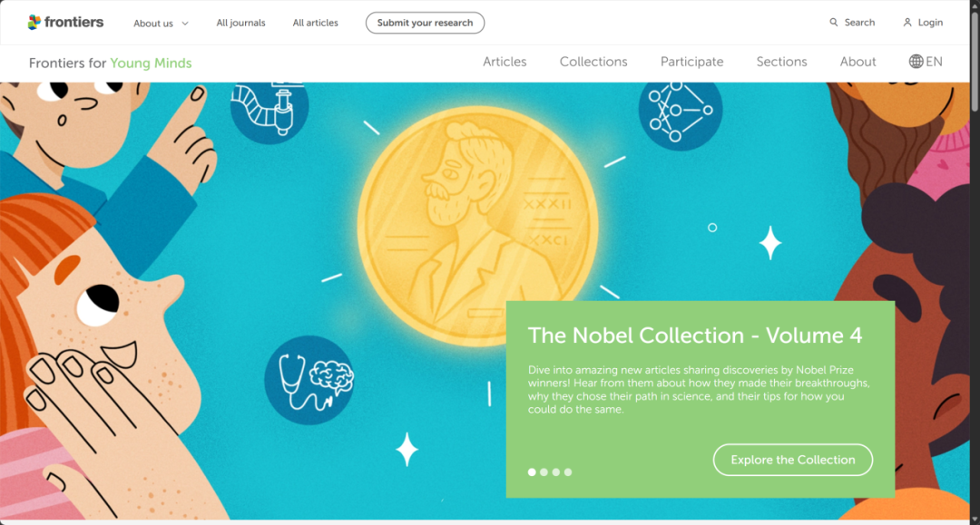Click the Search magnifier icon
Screen dimensions: 980x525
[x=834, y=23]
